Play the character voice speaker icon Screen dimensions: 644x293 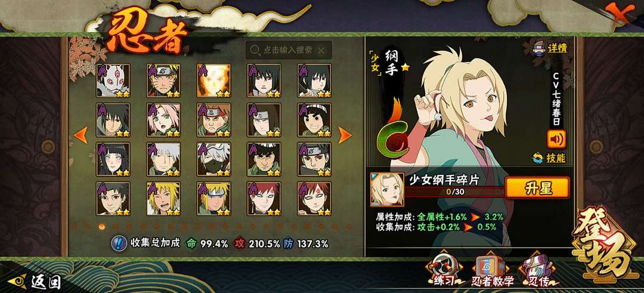pyautogui.click(x=556, y=139)
